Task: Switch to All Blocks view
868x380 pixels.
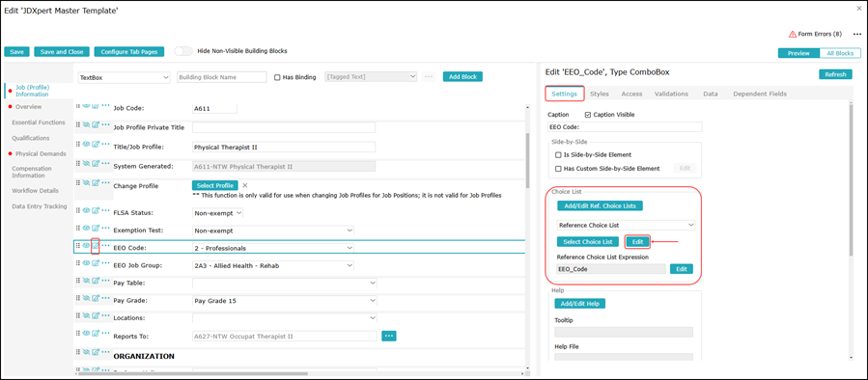Action: [x=840, y=53]
